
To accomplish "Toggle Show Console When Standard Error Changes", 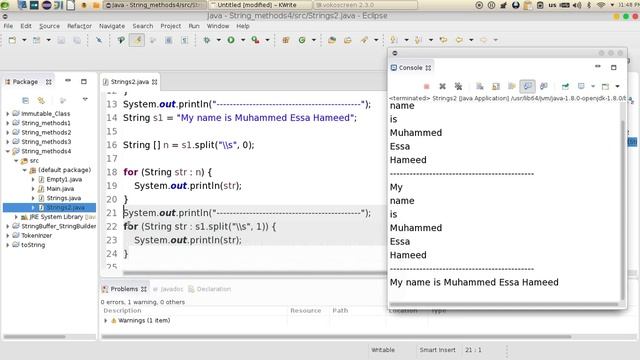I will point(544,86).
